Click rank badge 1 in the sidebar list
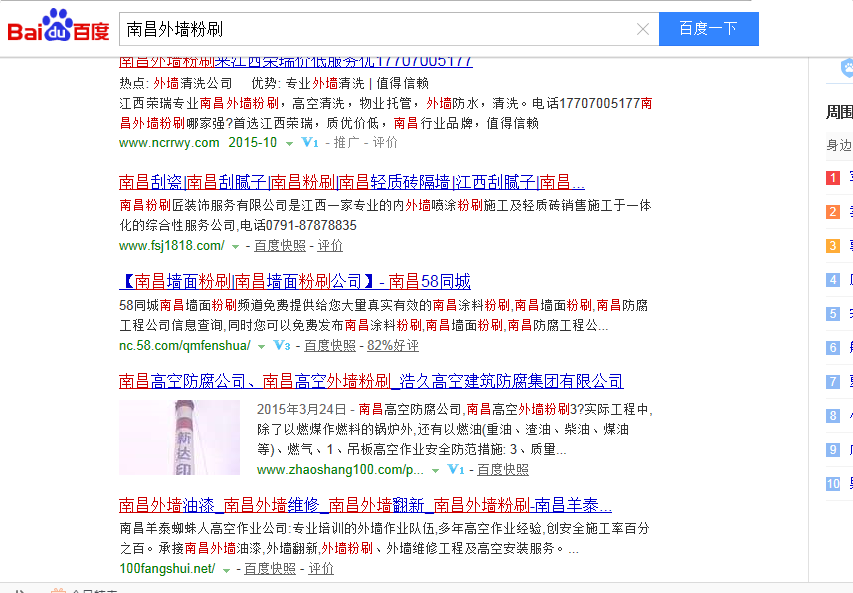853x593 pixels. coord(833,178)
